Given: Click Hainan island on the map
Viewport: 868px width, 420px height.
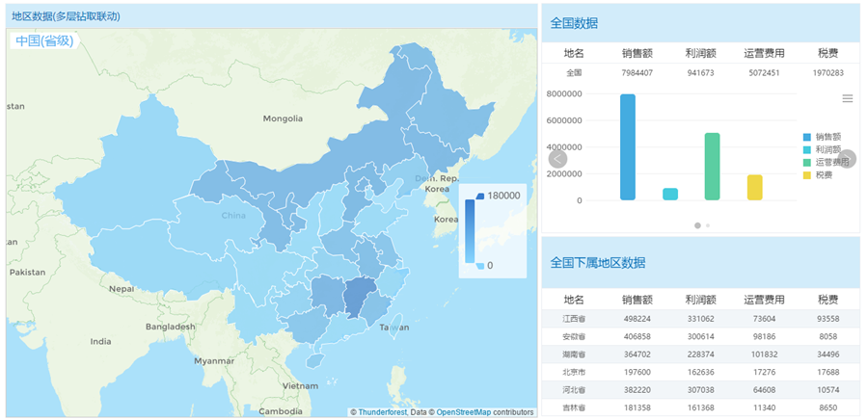Looking at the screenshot, I should (x=313, y=361).
